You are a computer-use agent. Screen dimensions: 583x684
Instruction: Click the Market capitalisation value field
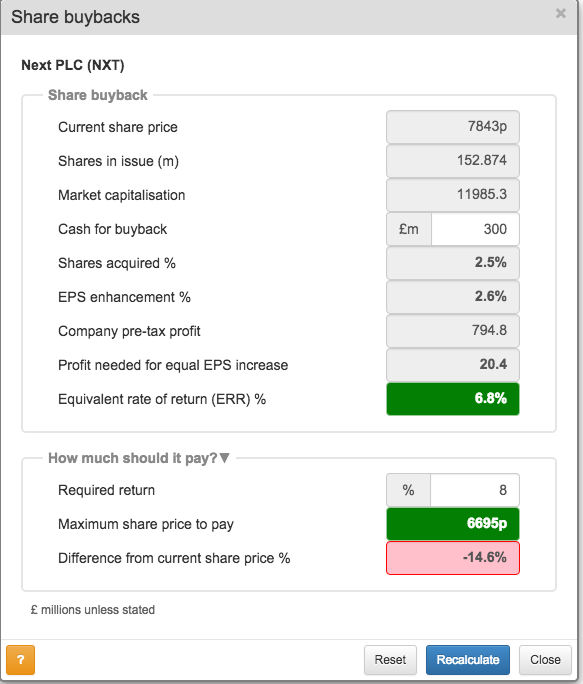453,195
